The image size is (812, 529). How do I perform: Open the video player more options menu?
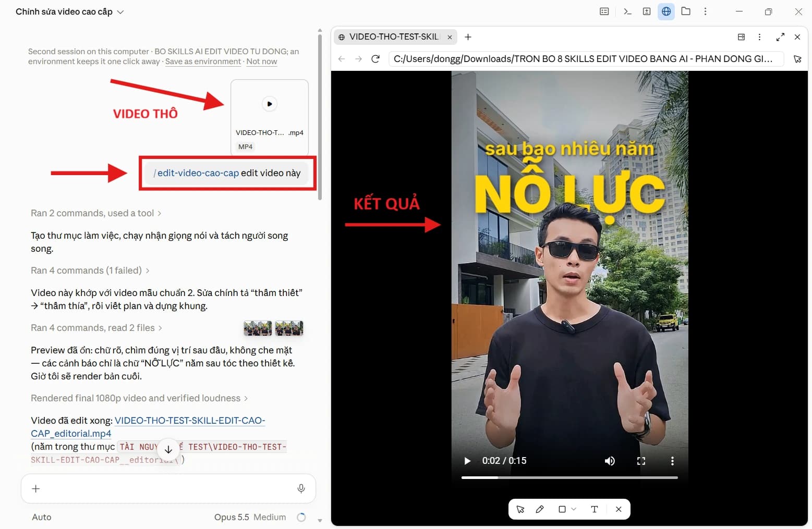672,461
